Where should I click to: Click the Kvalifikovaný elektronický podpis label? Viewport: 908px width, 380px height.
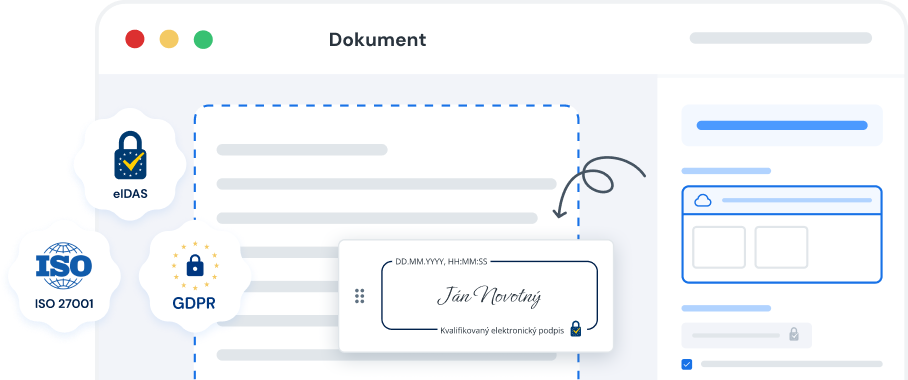502,331
